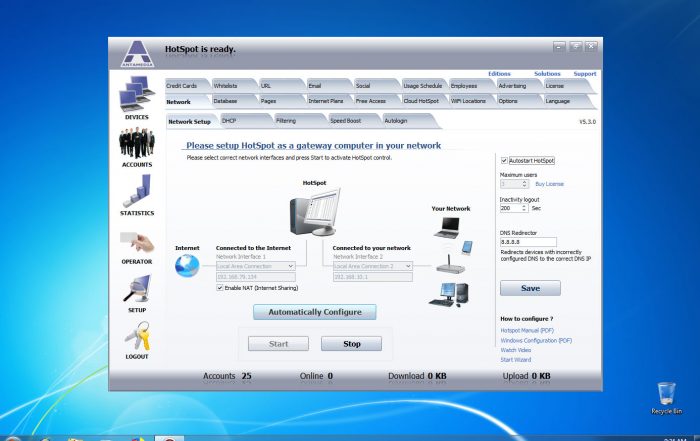Open the Support link
This screenshot has height=441, width=700.
click(585, 74)
